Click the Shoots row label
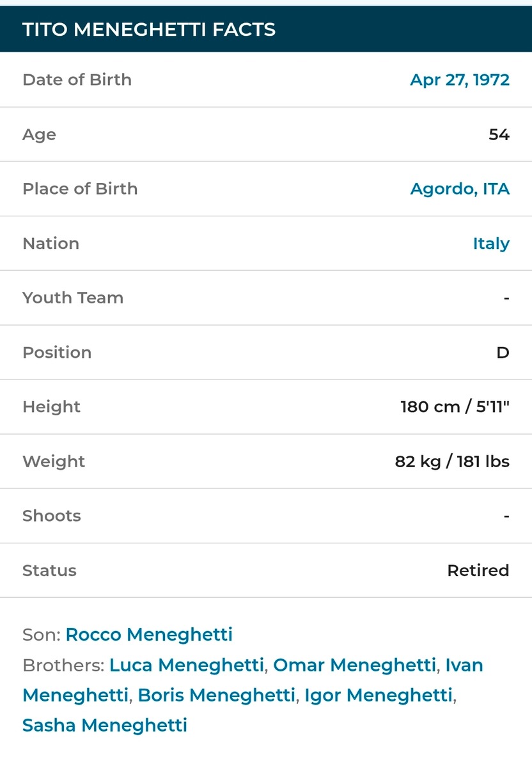532x768 pixels. tap(52, 516)
